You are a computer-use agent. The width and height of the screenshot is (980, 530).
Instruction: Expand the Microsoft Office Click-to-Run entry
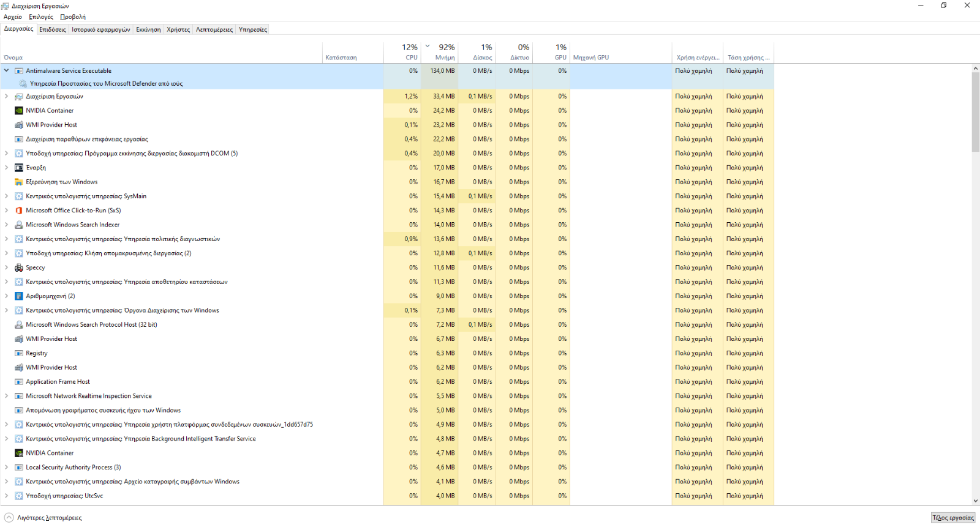[7, 211]
